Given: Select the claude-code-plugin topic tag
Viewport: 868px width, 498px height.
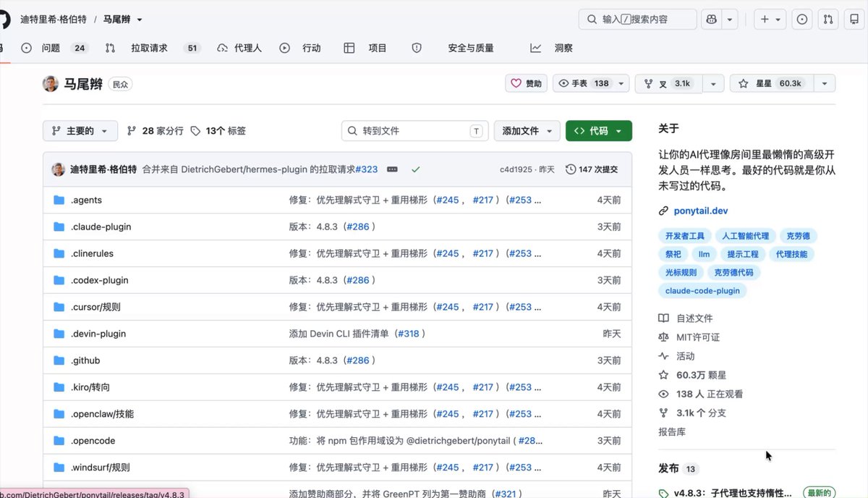Looking at the screenshot, I should (x=703, y=291).
